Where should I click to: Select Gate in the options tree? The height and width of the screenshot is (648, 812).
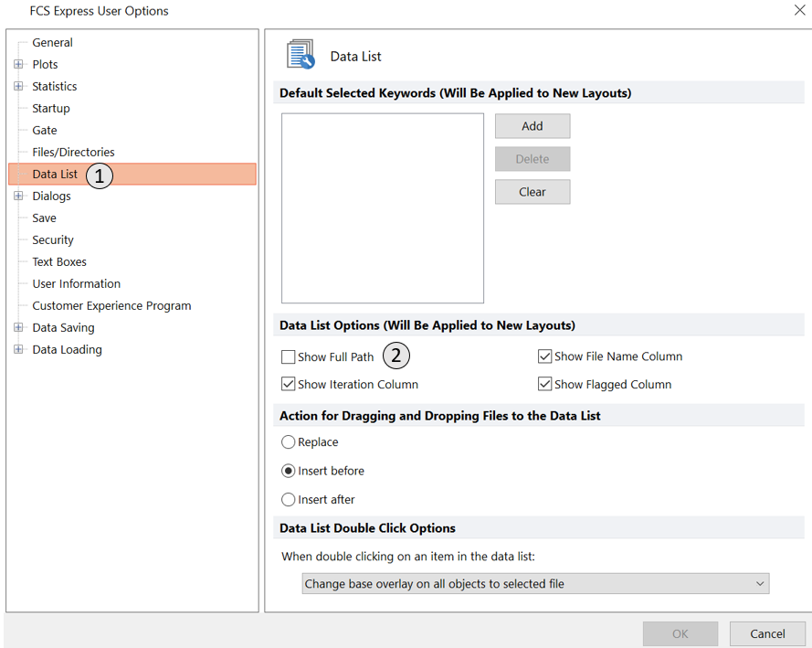[45, 130]
